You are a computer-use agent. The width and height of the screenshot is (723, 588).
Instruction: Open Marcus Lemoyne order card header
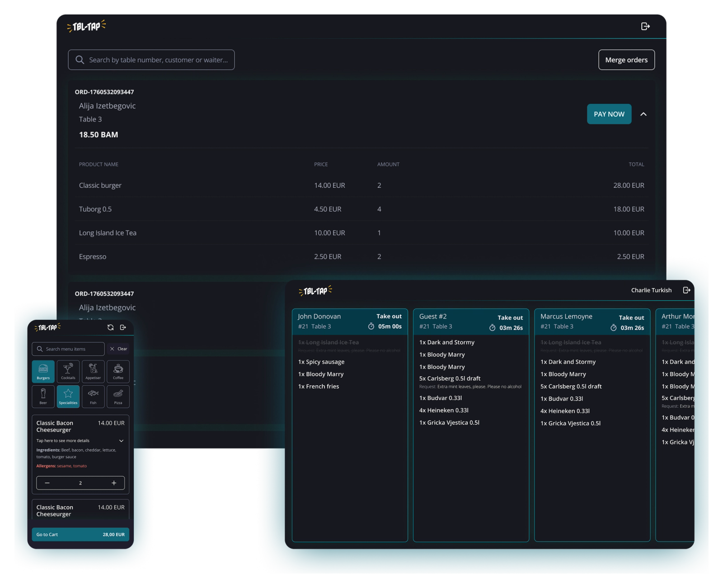tap(592, 322)
